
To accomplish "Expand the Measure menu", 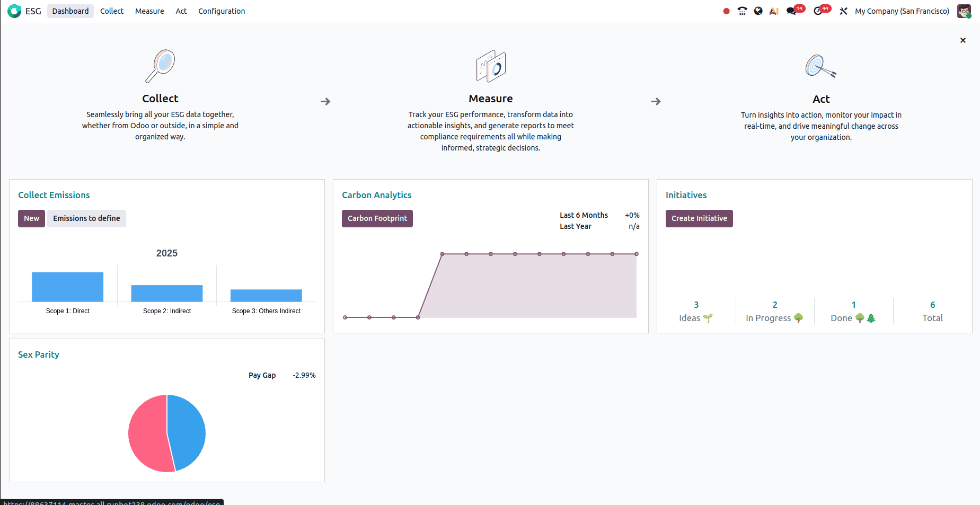I will (x=149, y=11).
